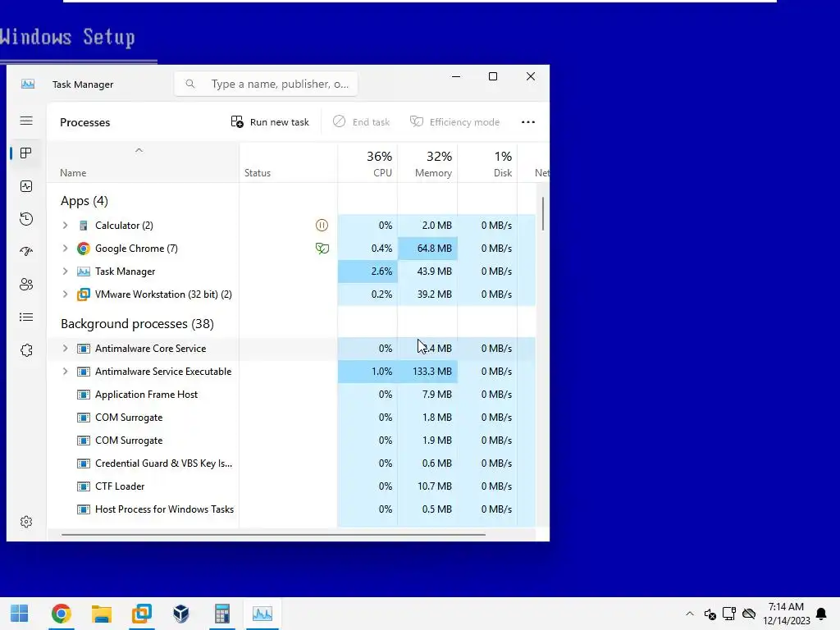Sort processes by Disk column
Screen dimensions: 840x630
coord(487,163)
